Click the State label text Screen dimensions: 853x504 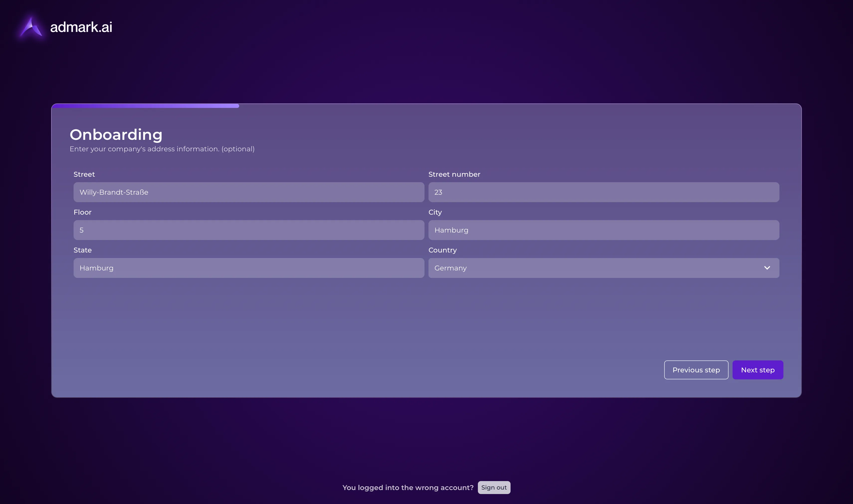[82, 250]
